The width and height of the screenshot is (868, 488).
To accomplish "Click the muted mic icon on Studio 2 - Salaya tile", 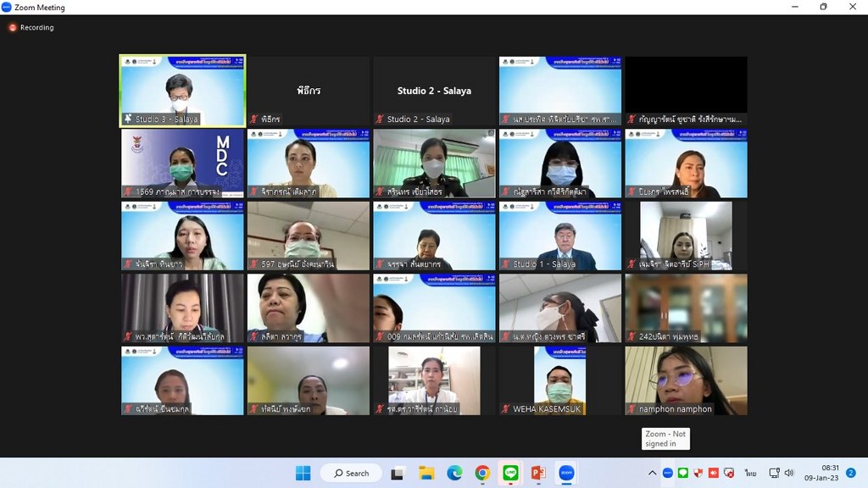I will 381,119.
